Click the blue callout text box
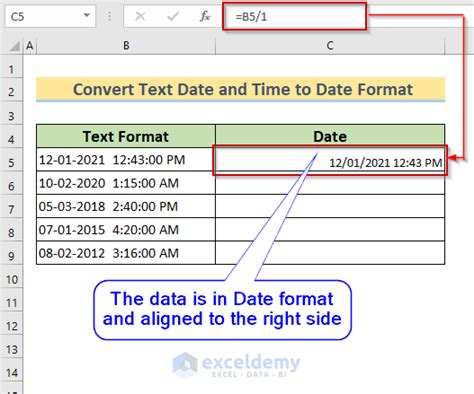This screenshot has height=394, width=474. (222, 309)
